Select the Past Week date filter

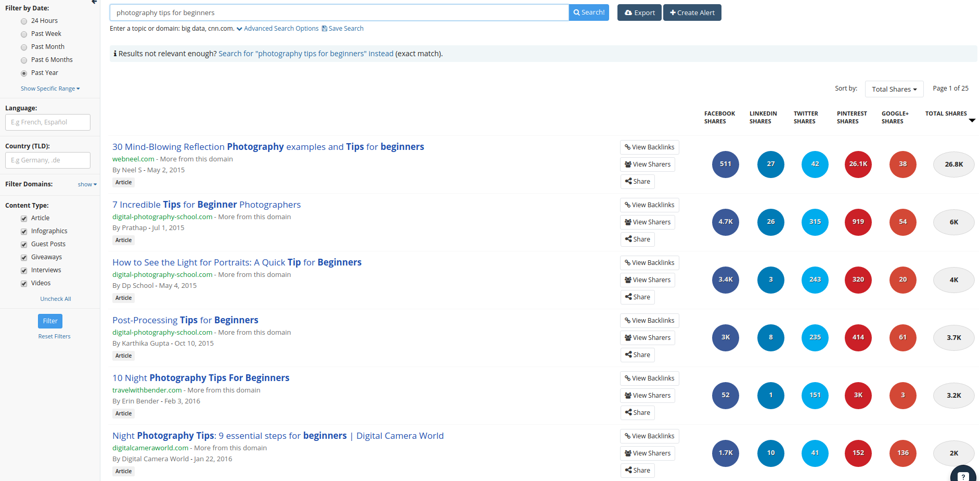(24, 34)
